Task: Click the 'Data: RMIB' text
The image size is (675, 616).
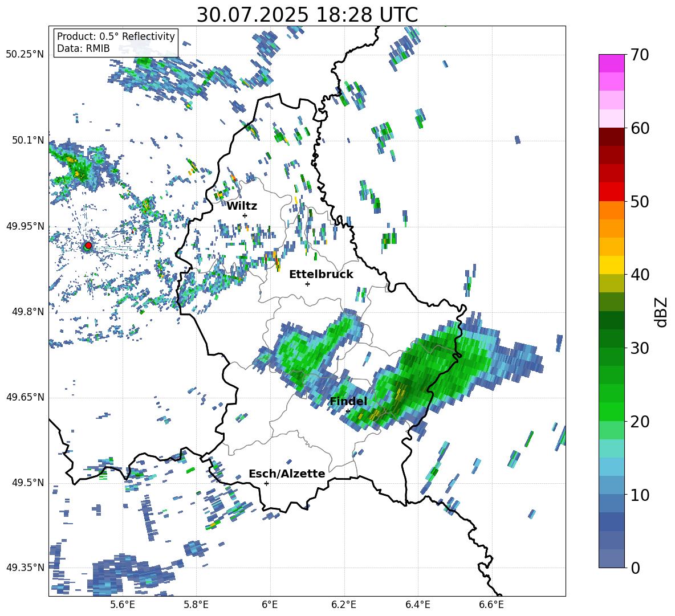Action: click(x=83, y=48)
